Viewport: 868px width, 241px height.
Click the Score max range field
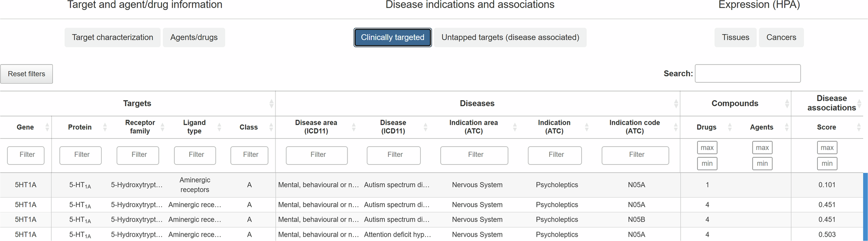(827, 148)
